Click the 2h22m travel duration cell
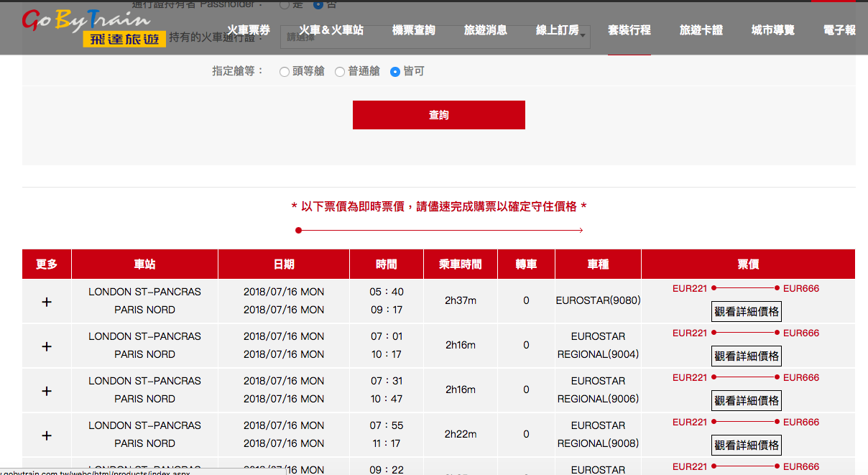This screenshot has height=475, width=868. (461, 434)
